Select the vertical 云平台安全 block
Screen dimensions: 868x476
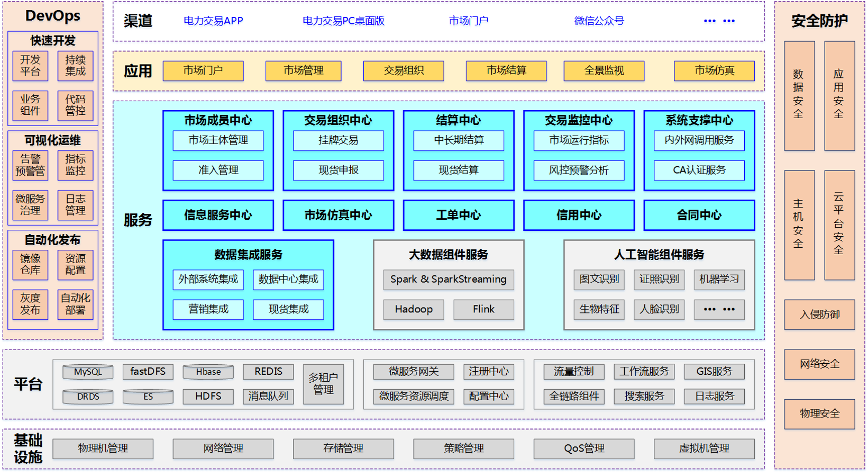tap(839, 224)
